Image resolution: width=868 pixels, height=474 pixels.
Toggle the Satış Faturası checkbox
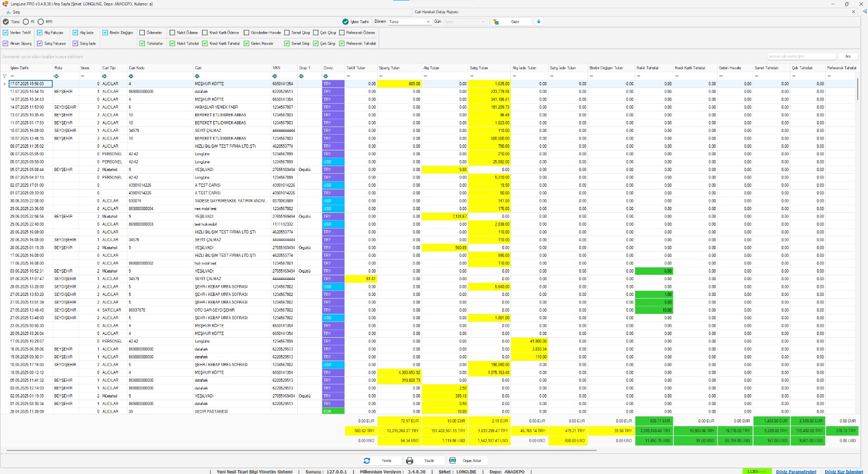click(40, 43)
